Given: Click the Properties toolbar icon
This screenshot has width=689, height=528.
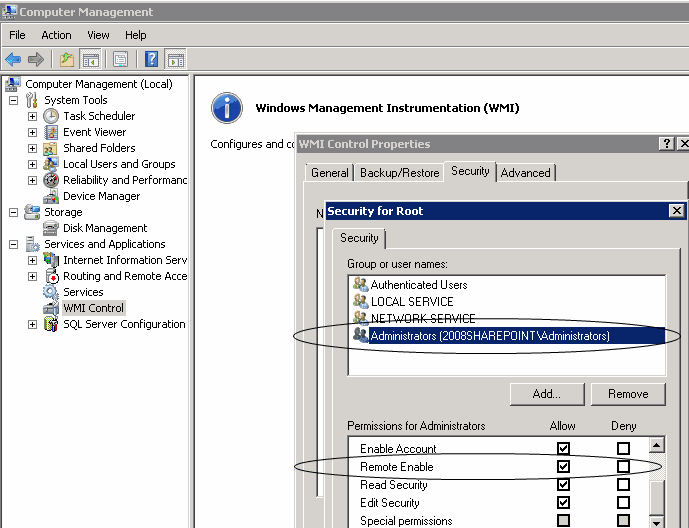Looking at the screenshot, I should 120,59.
